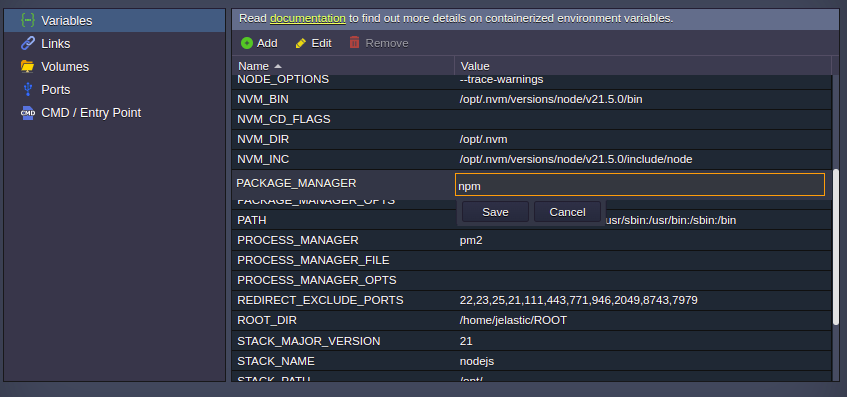Click the Remove button label

[x=387, y=43]
